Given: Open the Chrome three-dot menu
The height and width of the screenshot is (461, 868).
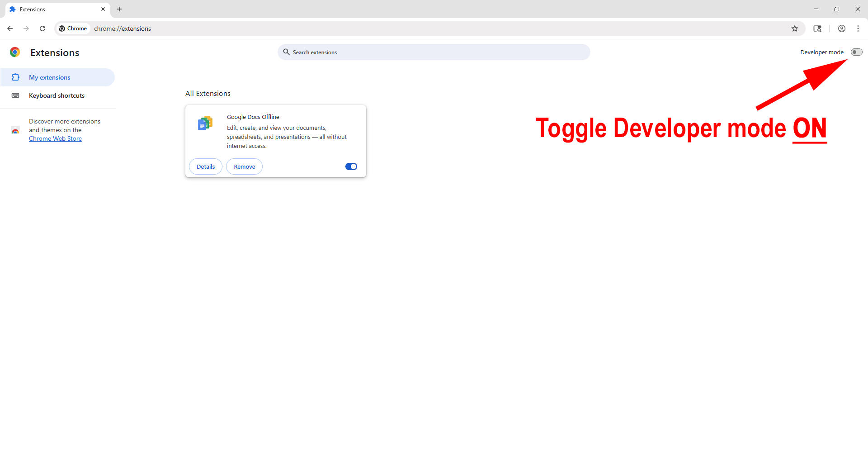Looking at the screenshot, I should (858, 29).
